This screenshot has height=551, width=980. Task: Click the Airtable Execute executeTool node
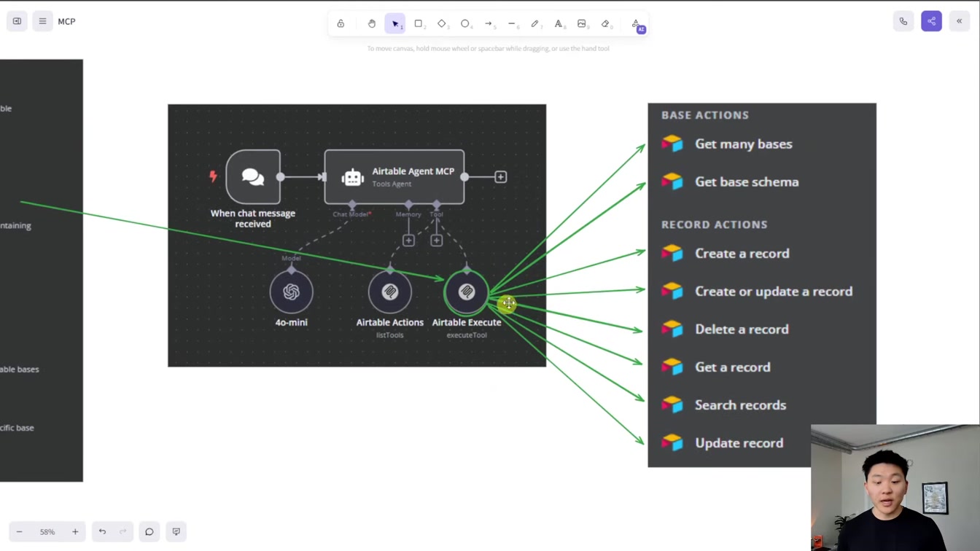pyautogui.click(x=467, y=292)
